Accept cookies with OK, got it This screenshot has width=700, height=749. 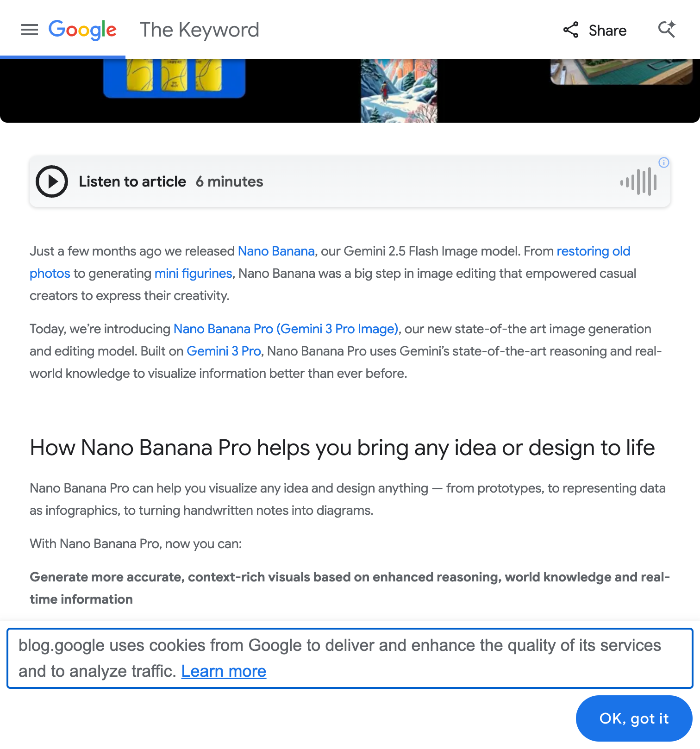coord(634,718)
